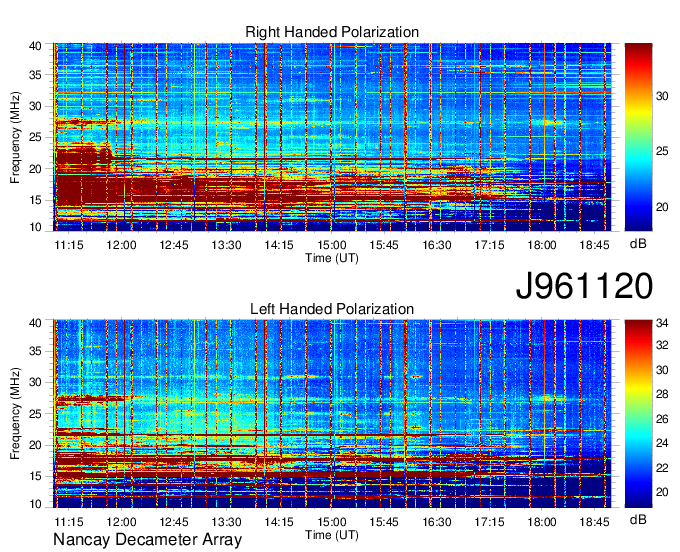Click the 12:45 time tick under the Left Handed plot
Image resolution: width=680 pixels, height=552 pixels.
(174, 522)
